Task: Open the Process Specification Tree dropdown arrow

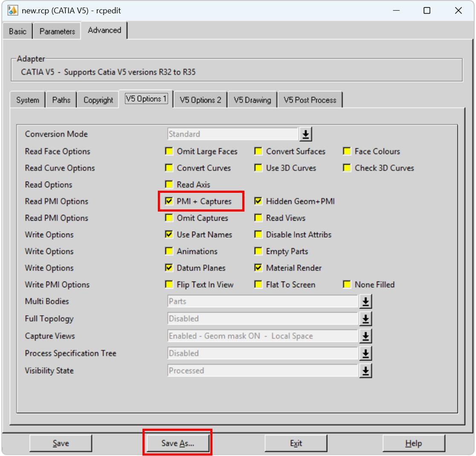Action: (x=366, y=353)
